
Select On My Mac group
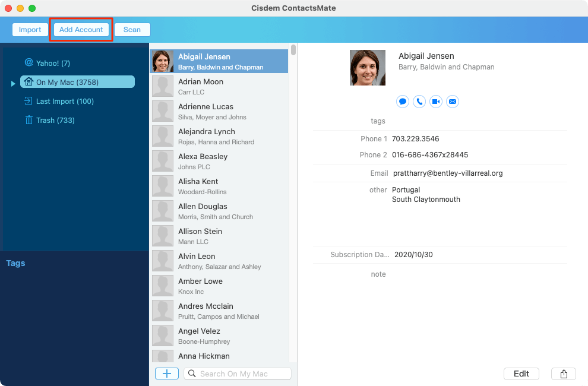pyautogui.click(x=77, y=82)
